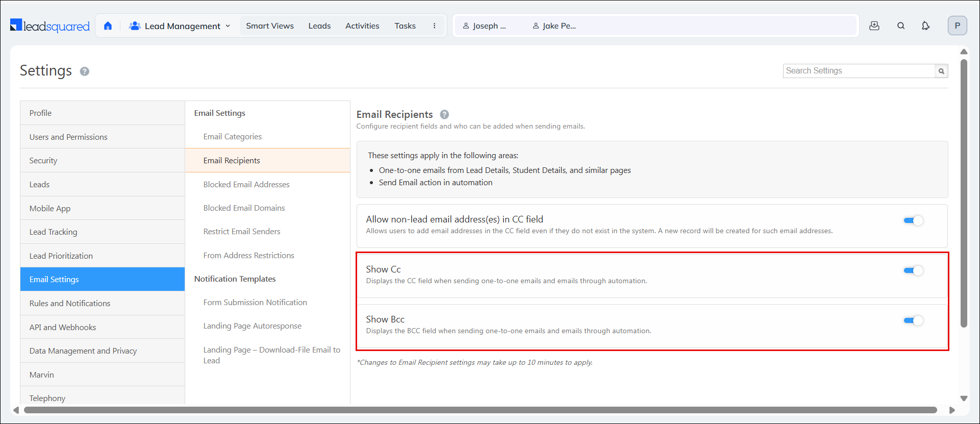Click the horizontal scrollbar thumb

point(481,410)
